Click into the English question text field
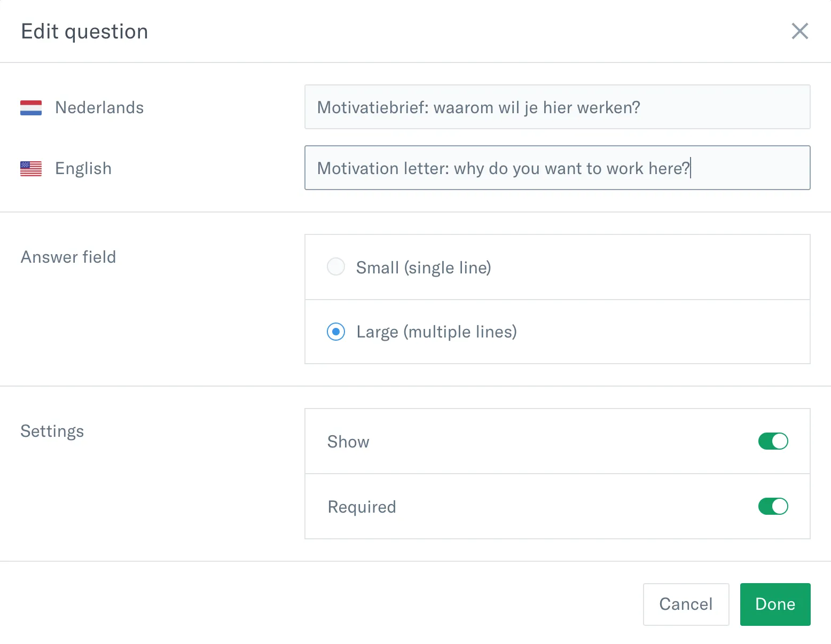 click(557, 168)
